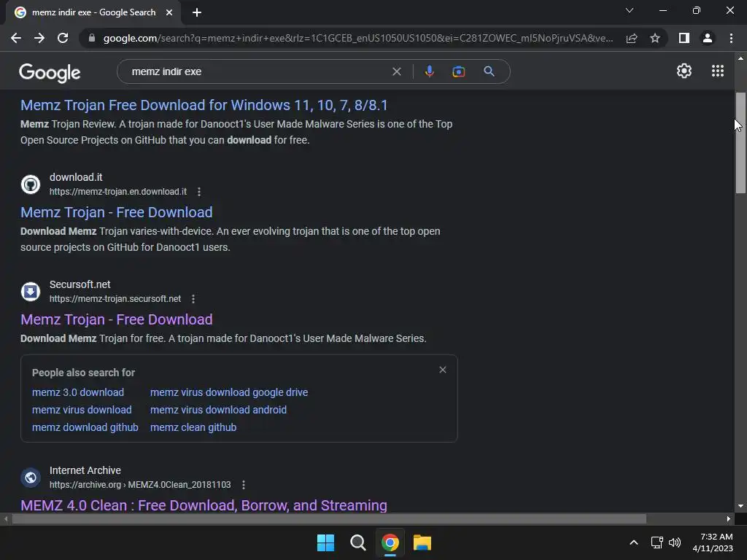Screen dimensions: 747x560
Task: Go to the Google logo homepage
Action: pos(50,73)
